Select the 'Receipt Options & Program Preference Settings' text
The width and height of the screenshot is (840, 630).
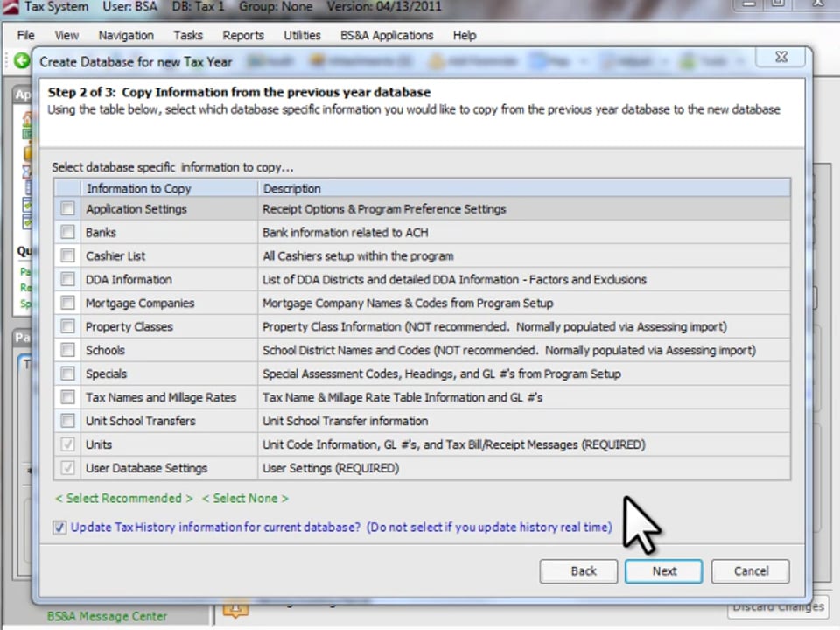[384, 209]
